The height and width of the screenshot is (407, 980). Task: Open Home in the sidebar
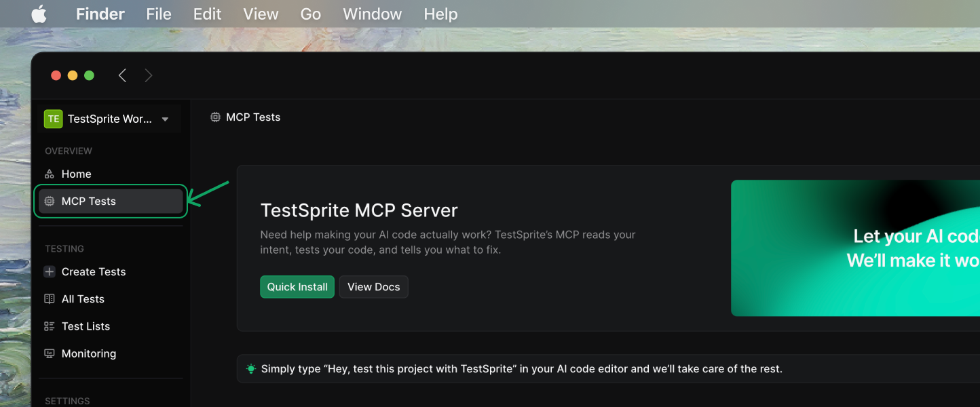[111, 174]
